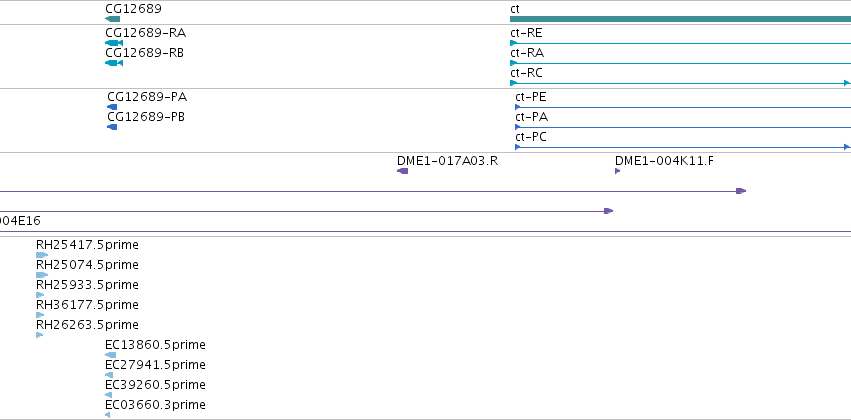851x420 pixels.
Task: Select the ct-RA transcript label
Action: point(527,53)
